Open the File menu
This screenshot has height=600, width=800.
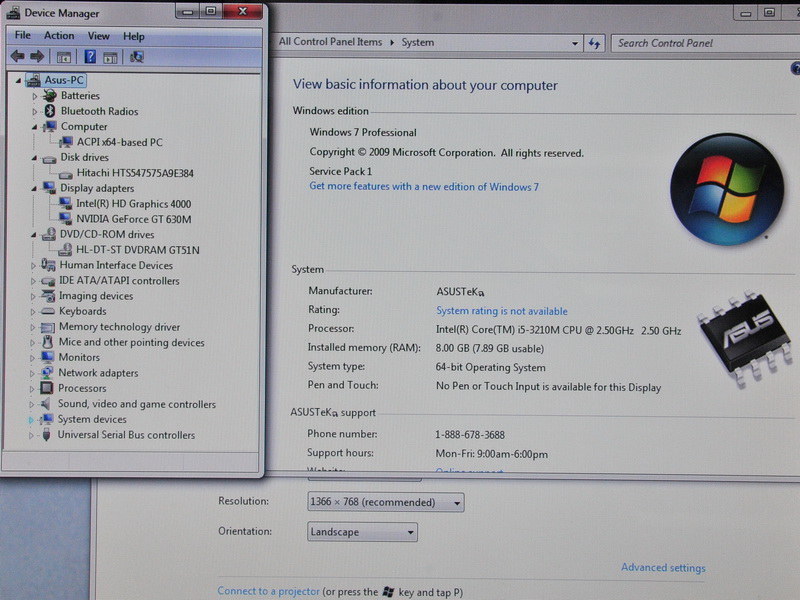(22, 35)
